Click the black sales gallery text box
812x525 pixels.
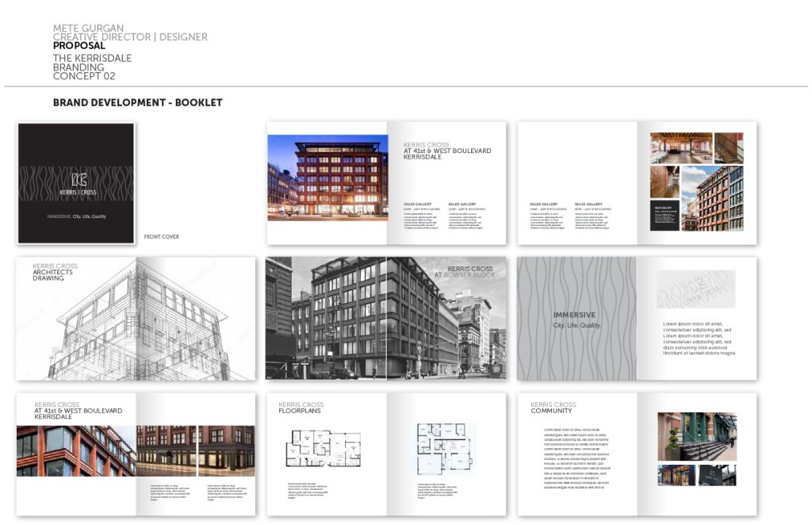[x=665, y=215]
